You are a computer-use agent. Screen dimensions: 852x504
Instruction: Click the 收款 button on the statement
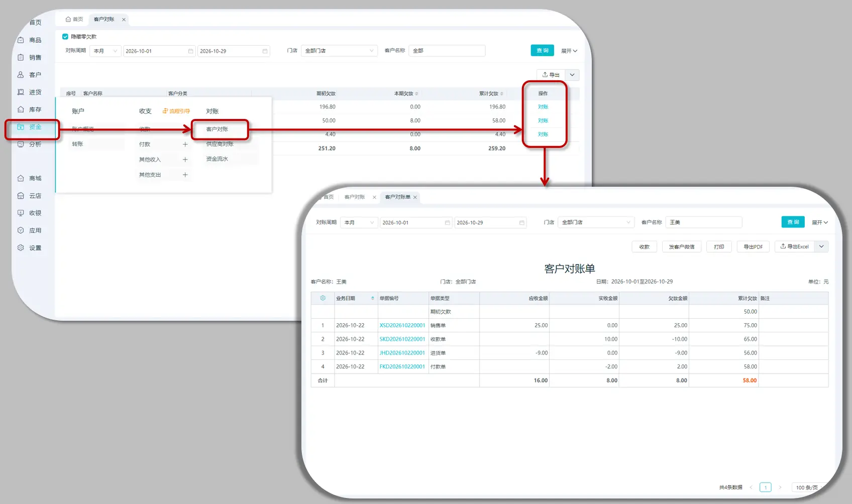click(645, 246)
